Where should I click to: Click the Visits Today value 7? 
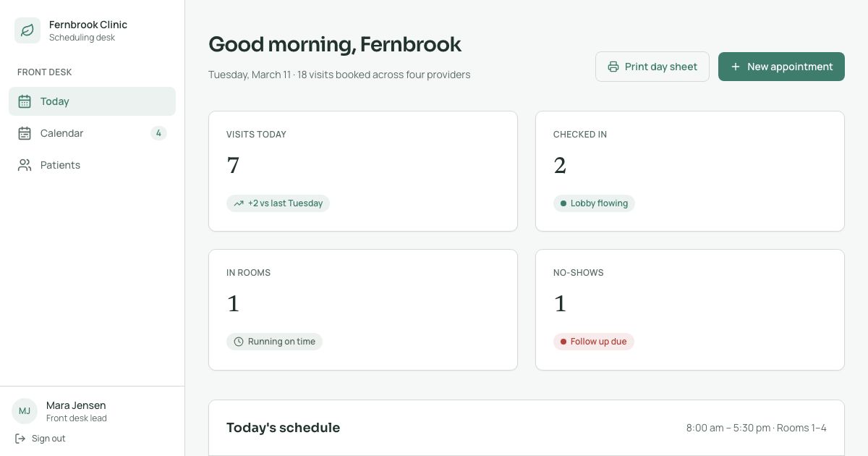click(x=233, y=166)
